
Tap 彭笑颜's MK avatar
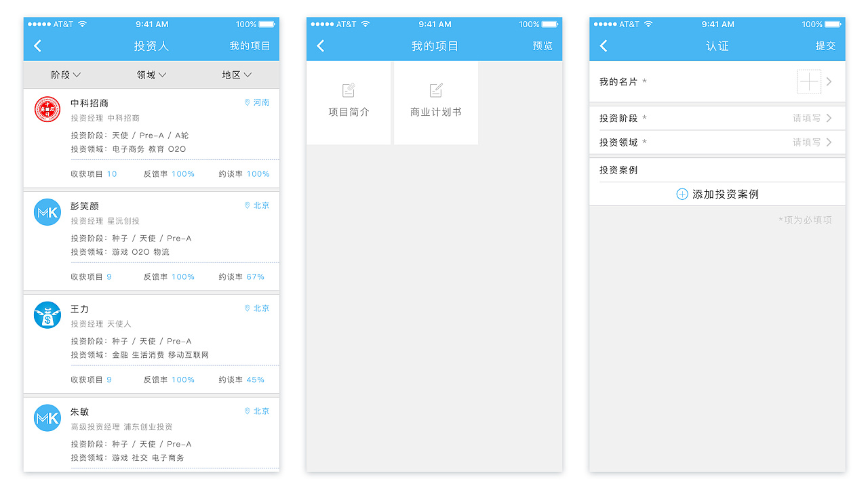tap(47, 213)
